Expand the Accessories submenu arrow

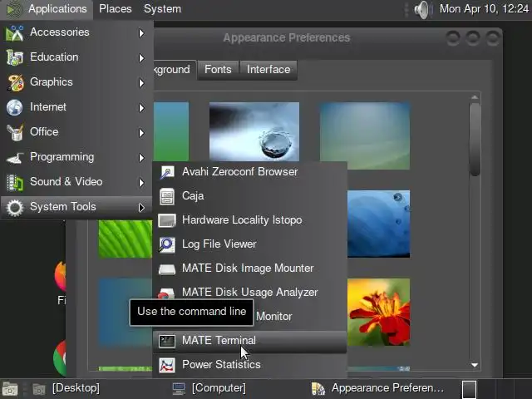pyautogui.click(x=141, y=33)
